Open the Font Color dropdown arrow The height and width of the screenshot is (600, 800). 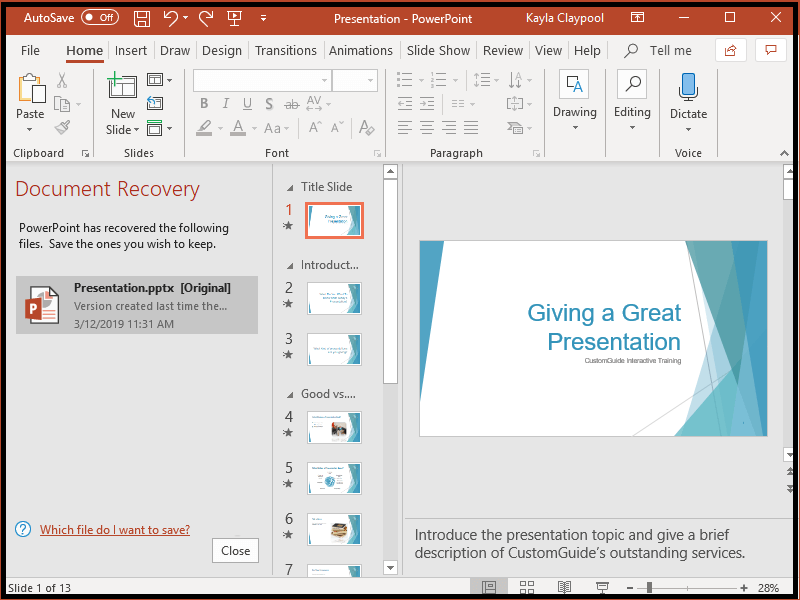254,128
